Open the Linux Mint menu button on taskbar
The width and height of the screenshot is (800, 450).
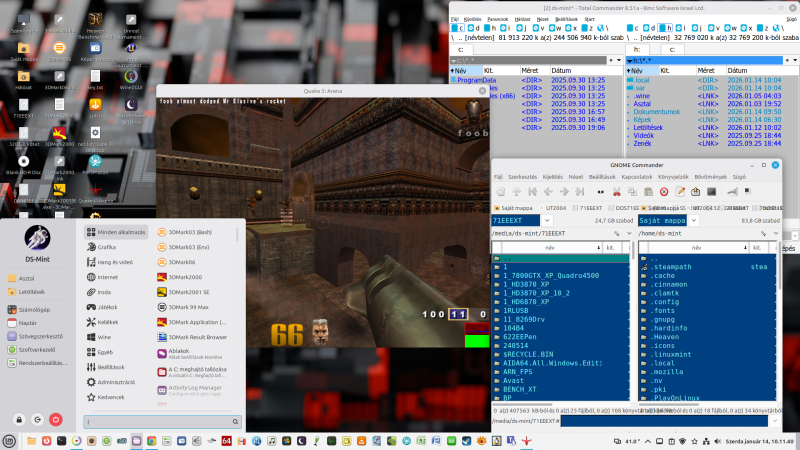coord(9,441)
